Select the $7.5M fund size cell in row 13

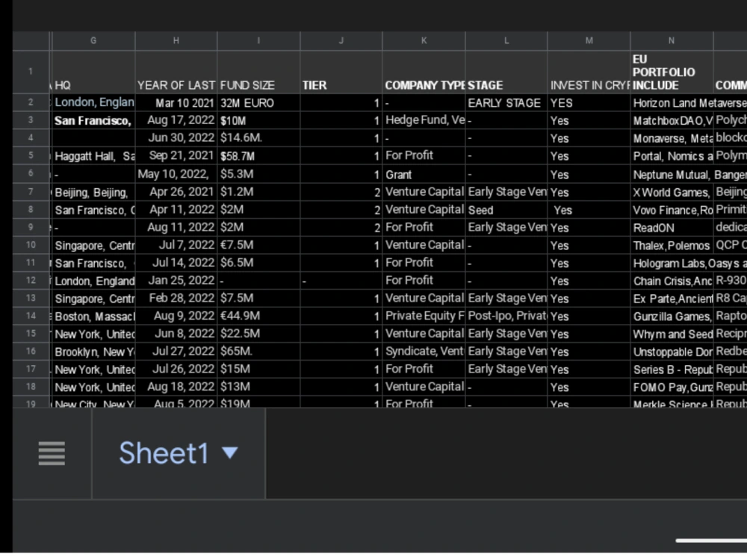(x=258, y=298)
